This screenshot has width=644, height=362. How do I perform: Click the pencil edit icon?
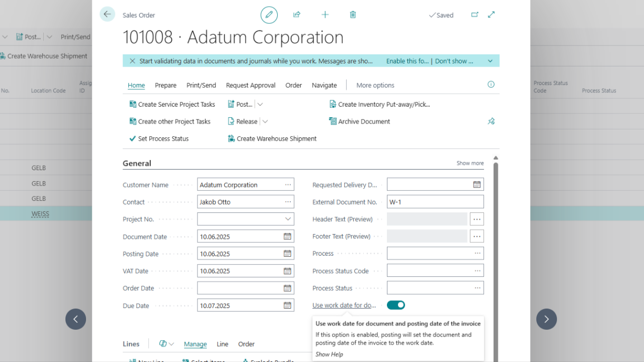269,15
